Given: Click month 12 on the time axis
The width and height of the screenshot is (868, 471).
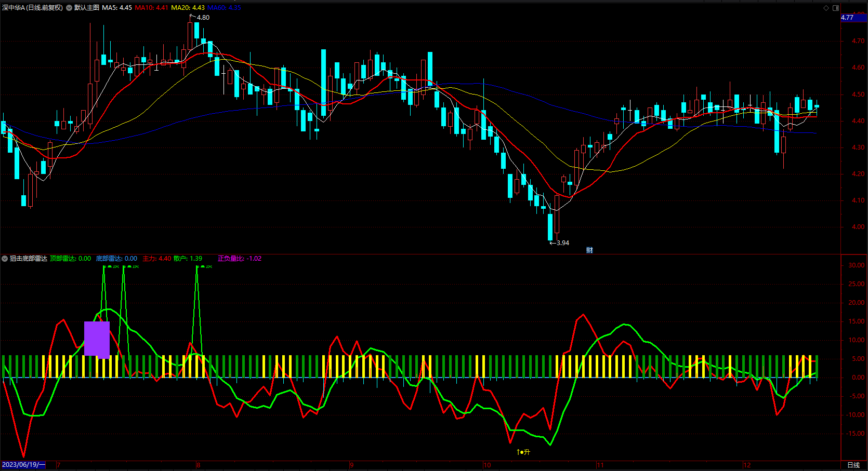Looking at the screenshot, I should (x=747, y=465).
